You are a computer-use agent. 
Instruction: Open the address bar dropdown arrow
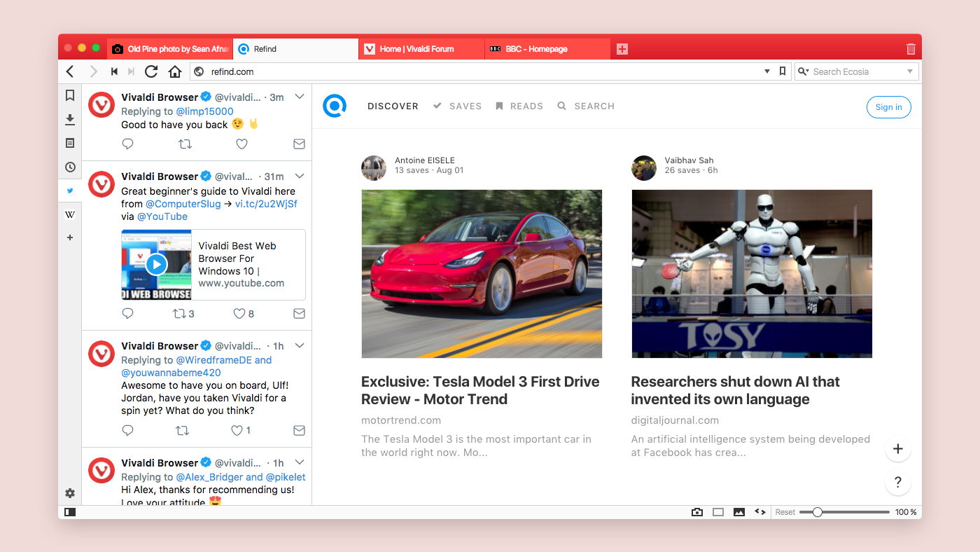767,71
